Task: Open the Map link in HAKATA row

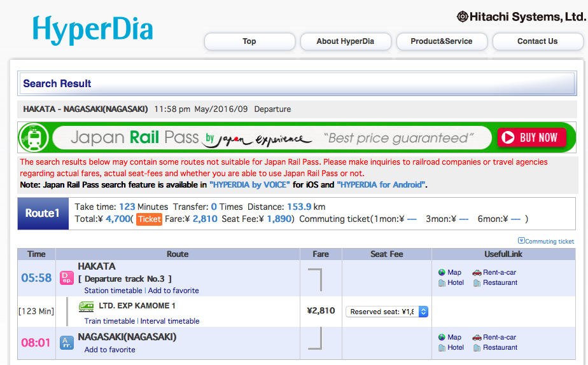Action: pos(454,272)
